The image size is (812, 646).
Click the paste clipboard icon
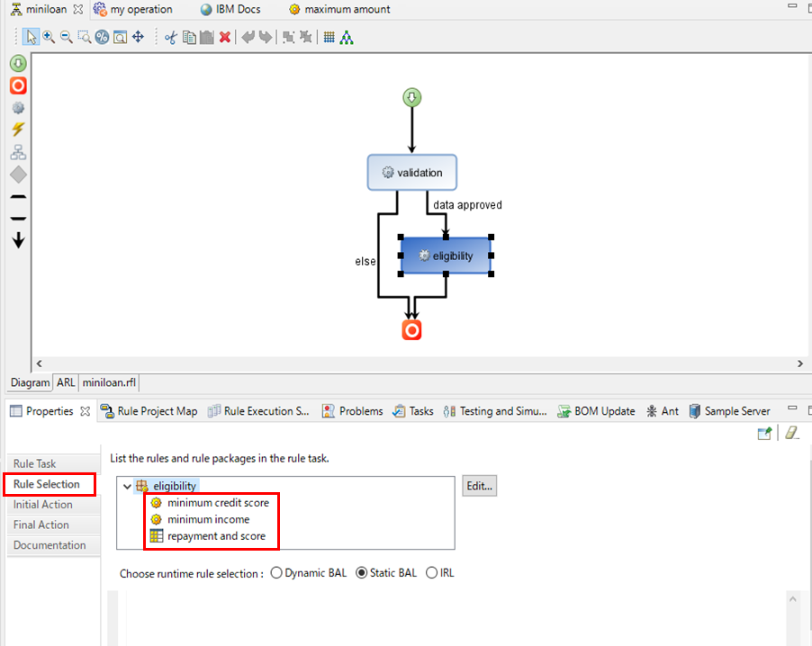(207, 37)
